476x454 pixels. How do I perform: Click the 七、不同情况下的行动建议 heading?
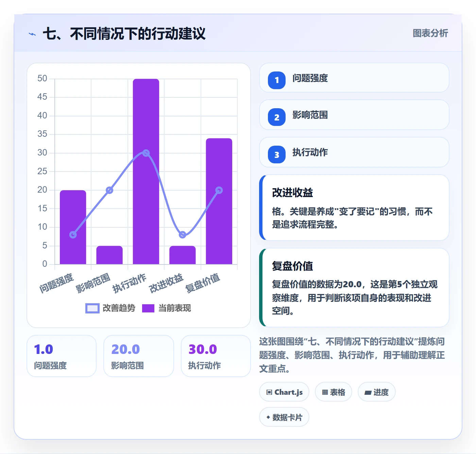click(x=124, y=34)
